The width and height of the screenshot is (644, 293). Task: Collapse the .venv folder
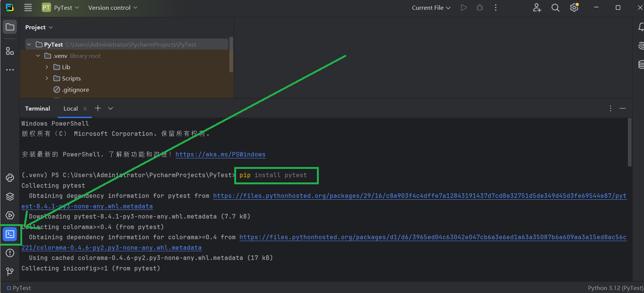[38, 56]
